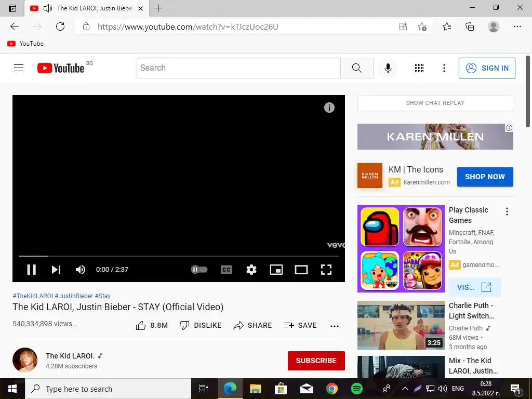Open the YouTube apps grid
The height and width of the screenshot is (399, 532).
click(x=419, y=68)
